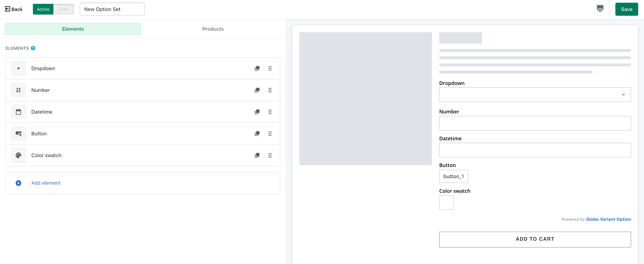Grab the Number element drag handle
644x264 pixels.
coord(270,90)
